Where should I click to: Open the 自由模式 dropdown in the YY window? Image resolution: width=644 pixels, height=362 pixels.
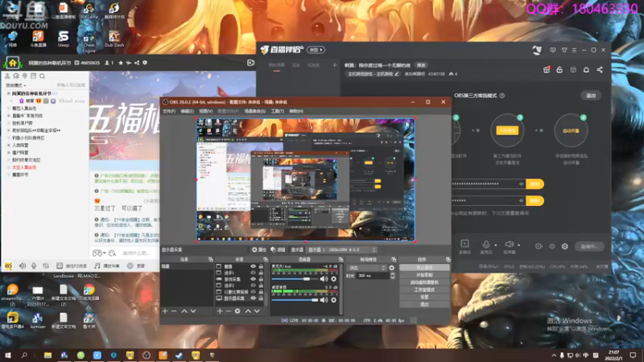point(16,85)
